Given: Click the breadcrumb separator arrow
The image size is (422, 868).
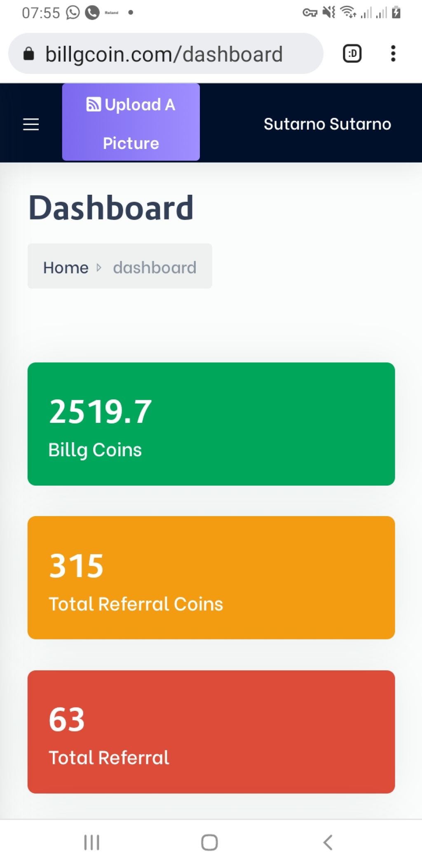Looking at the screenshot, I should (98, 268).
